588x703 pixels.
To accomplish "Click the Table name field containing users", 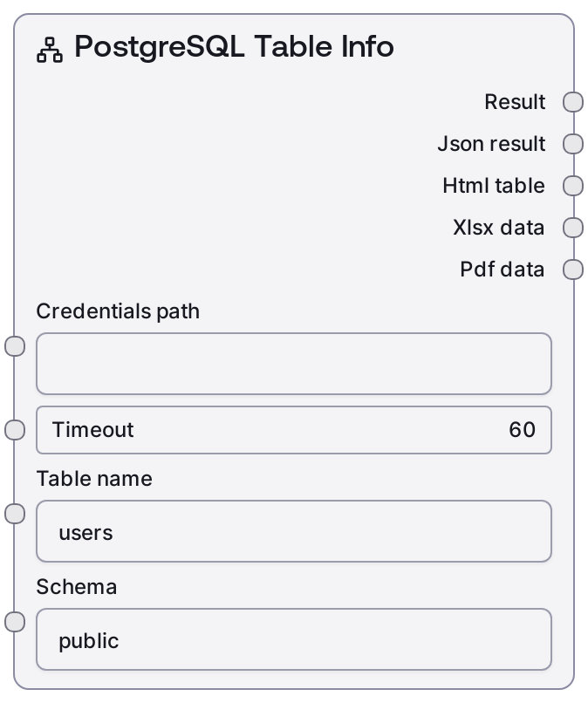I will (x=293, y=531).
